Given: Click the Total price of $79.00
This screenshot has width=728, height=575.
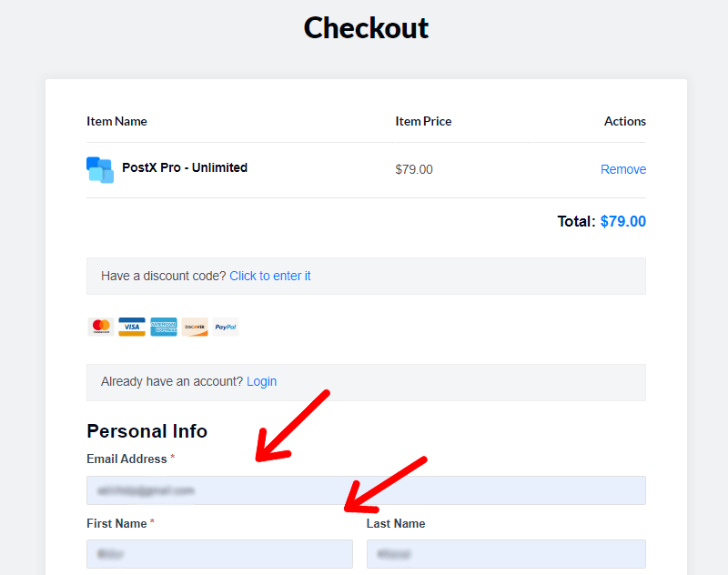Looking at the screenshot, I should tap(623, 221).
